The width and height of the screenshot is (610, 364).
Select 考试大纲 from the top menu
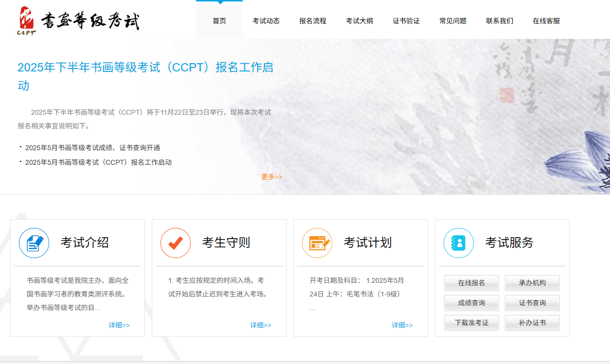click(x=359, y=21)
